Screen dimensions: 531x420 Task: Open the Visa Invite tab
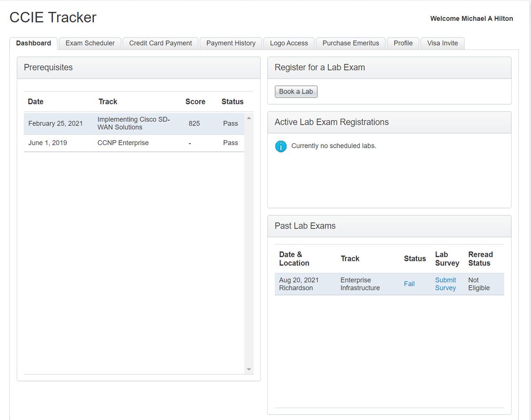[x=442, y=43]
